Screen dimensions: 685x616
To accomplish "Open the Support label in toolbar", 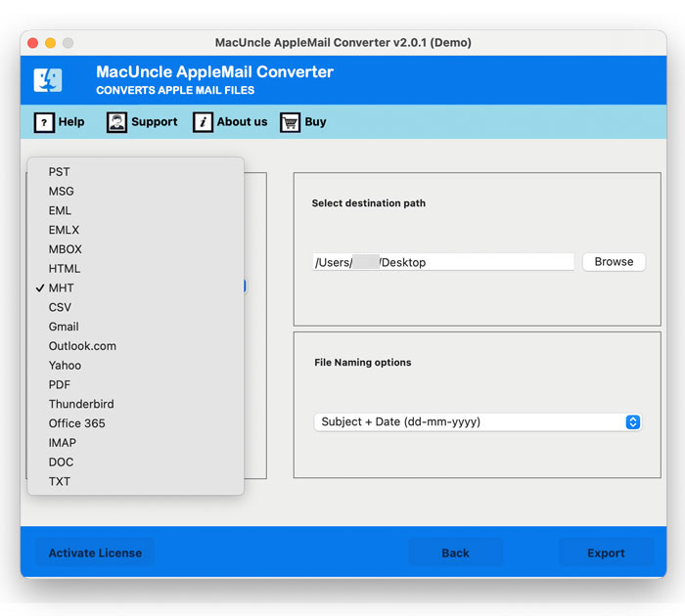I will [155, 122].
